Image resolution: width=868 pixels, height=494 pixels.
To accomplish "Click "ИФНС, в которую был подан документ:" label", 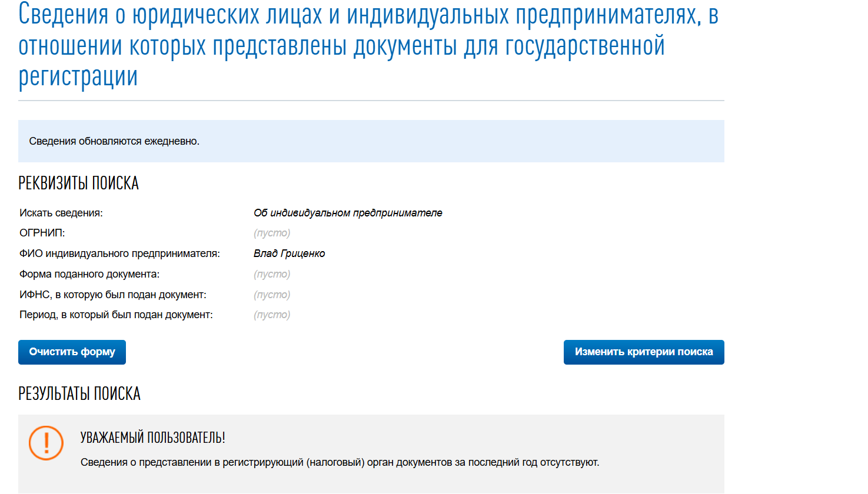I will [x=113, y=295].
